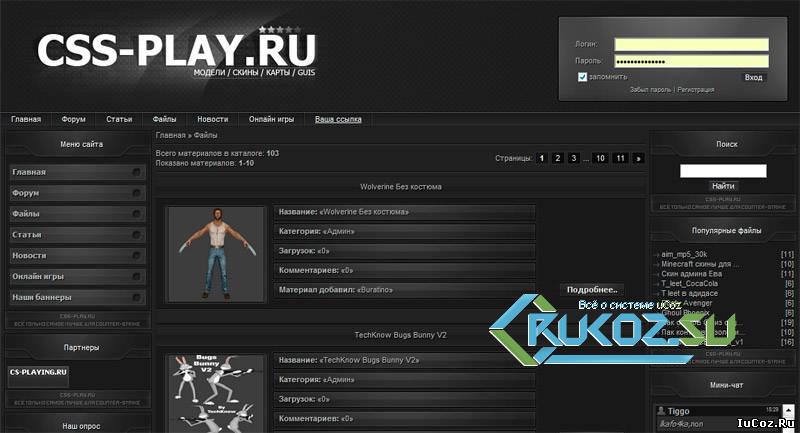Open the TechKnow Bugs Bunny V2 title
This screenshot has width=800, height=433.
[401, 335]
